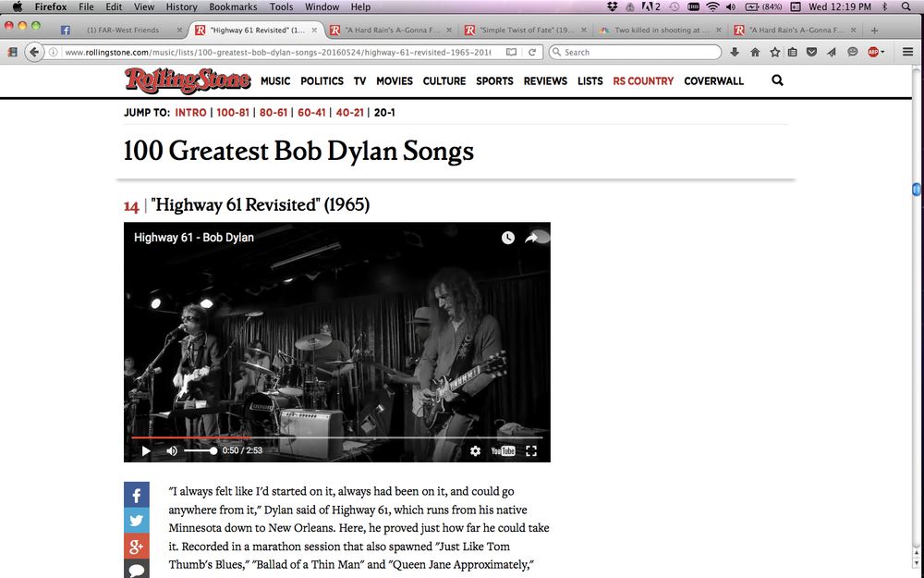The width and height of the screenshot is (924, 578).
Task: Open video settings gear
Action: click(475, 451)
